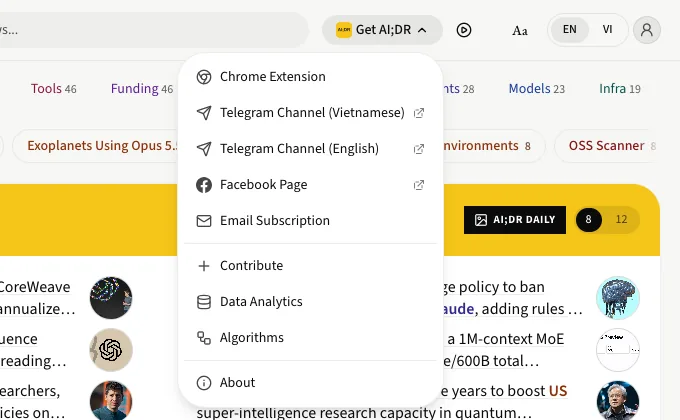Focus the search input field
This screenshot has width=680, height=420.
[x=152, y=30]
